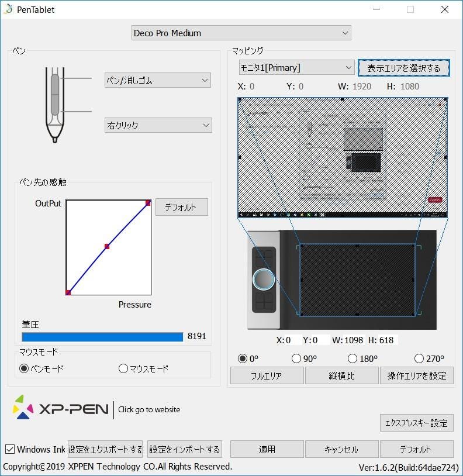Toggle the Windows Ink checkbox
This screenshot has width=463, height=476.
[x=10, y=449]
